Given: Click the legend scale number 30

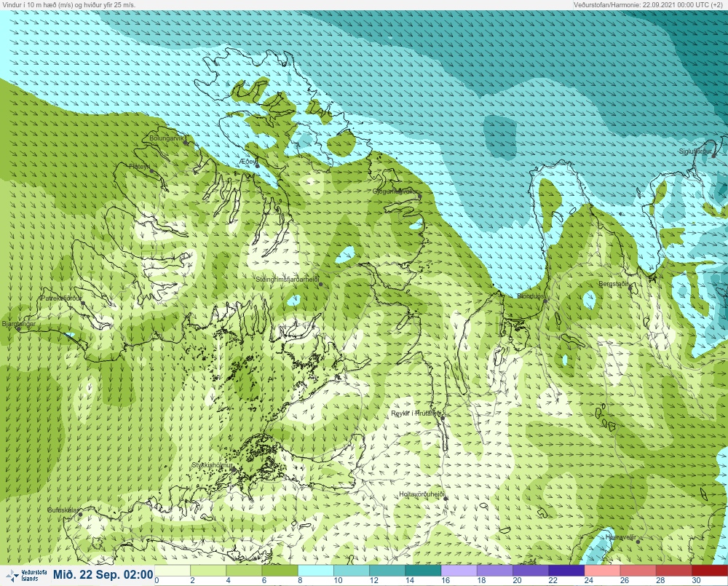Looking at the screenshot, I should [x=696, y=580].
